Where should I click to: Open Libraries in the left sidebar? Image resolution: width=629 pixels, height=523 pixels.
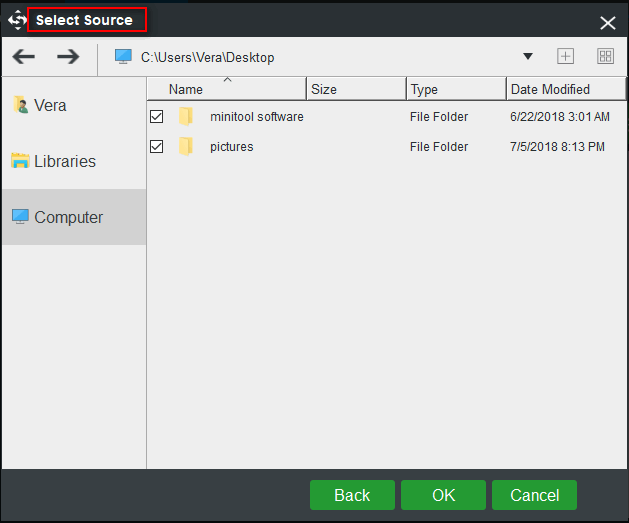coord(64,161)
